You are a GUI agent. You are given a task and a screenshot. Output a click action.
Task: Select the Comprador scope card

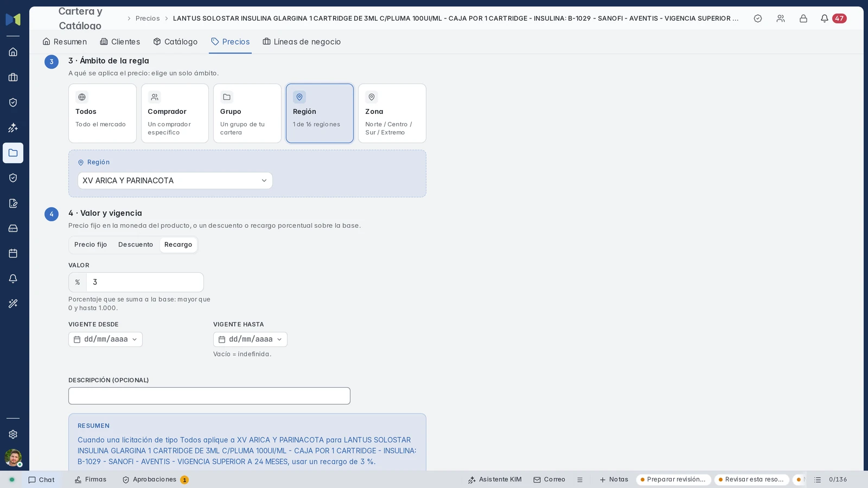(x=175, y=113)
